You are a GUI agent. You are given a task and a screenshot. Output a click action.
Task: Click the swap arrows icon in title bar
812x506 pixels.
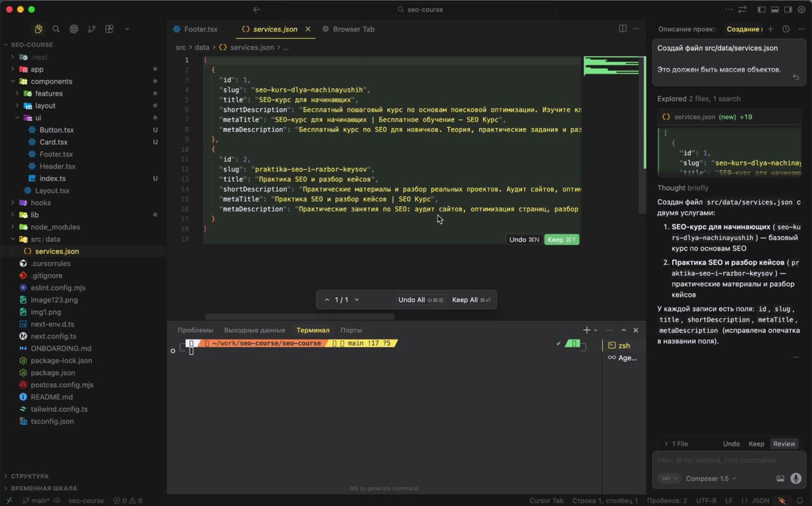[742, 10]
